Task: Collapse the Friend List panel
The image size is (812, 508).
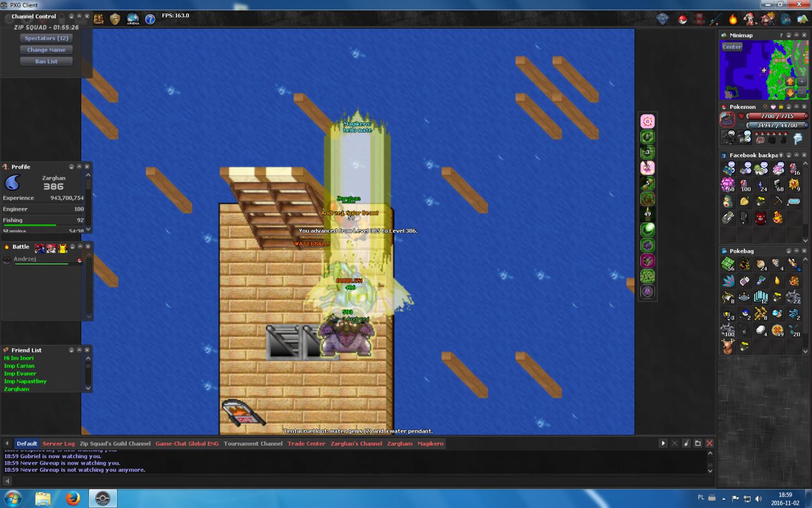Action: (x=79, y=350)
